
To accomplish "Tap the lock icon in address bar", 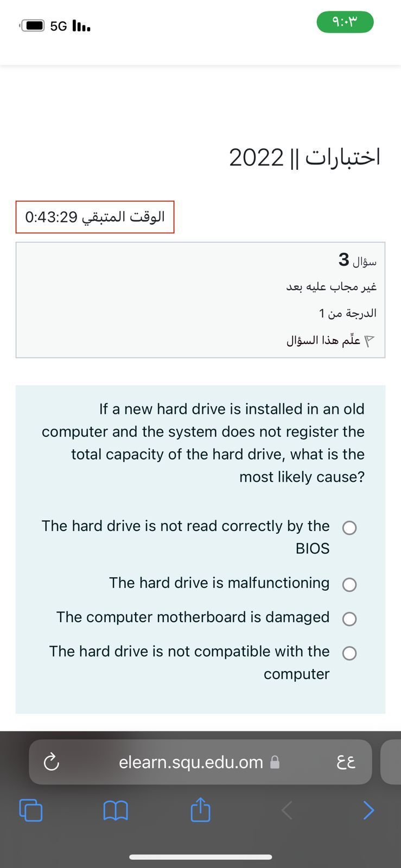I will pos(275,762).
